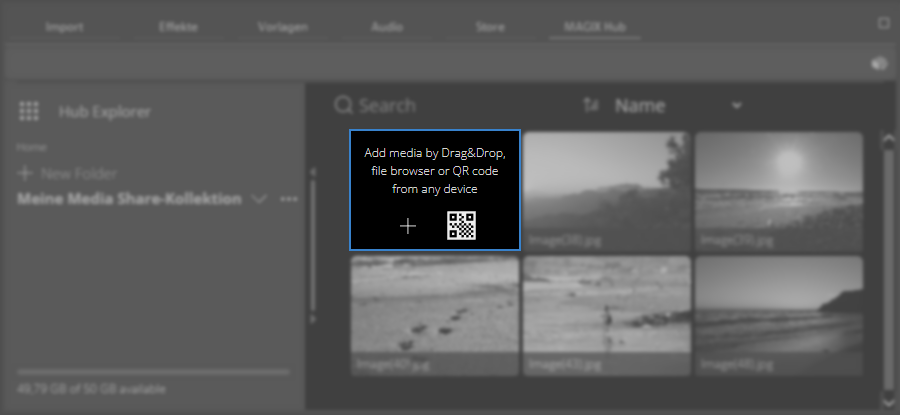Click the search magnifier icon
This screenshot has height=415, width=900.
(343, 105)
